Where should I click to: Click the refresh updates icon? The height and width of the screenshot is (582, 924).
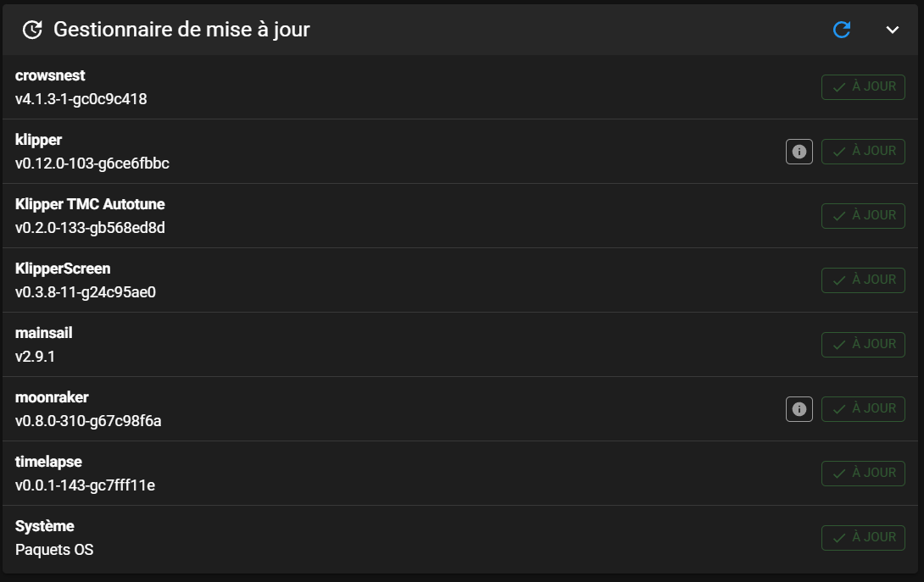tap(842, 30)
